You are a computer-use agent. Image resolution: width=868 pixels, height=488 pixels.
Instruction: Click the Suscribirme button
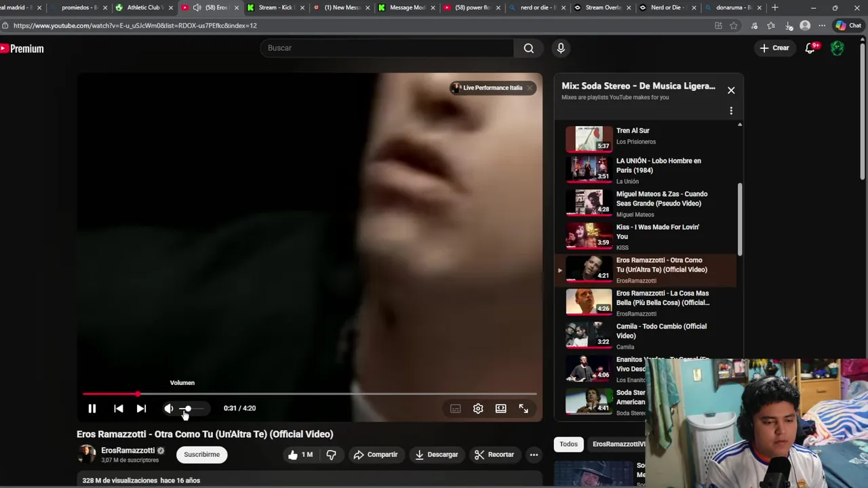(x=202, y=455)
